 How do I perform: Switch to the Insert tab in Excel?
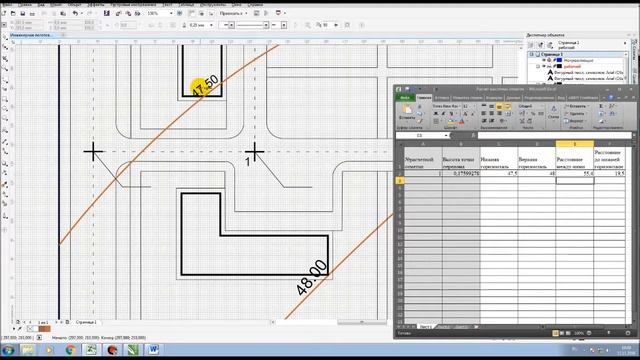tap(442, 98)
